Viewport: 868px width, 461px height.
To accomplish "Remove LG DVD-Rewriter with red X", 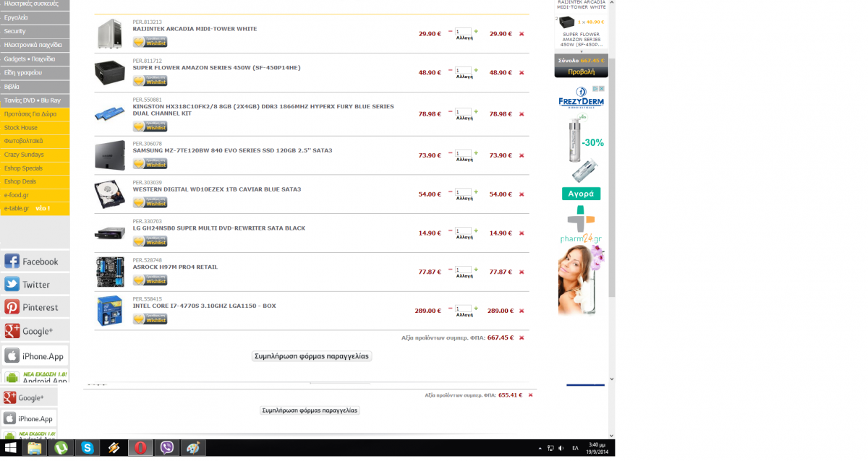I will [522, 233].
